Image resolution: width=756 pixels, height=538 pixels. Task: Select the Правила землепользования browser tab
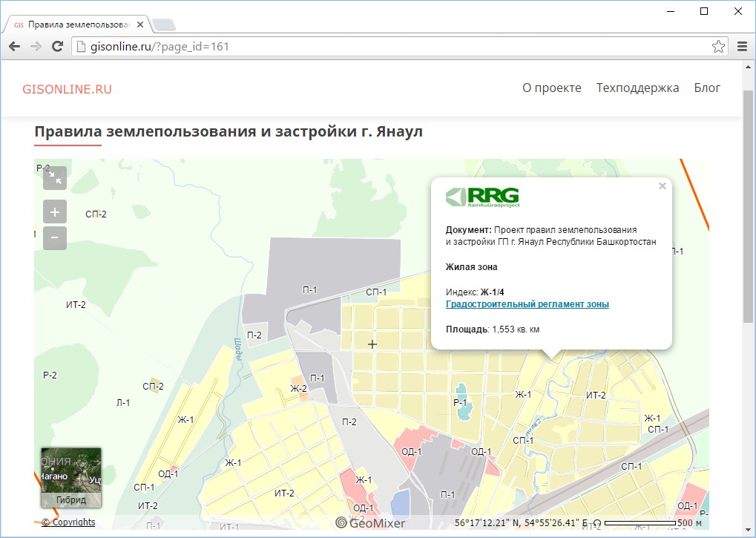pyautogui.click(x=77, y=24)
